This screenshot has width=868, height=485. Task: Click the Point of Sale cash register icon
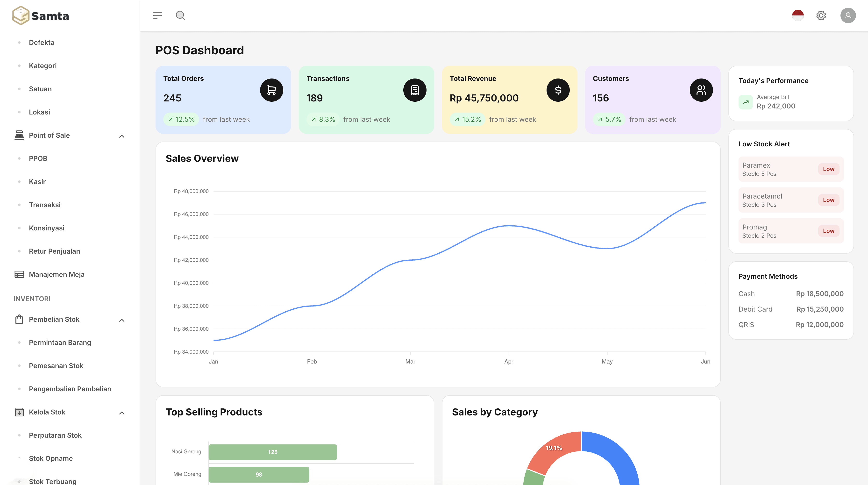(x=19, y=135)
